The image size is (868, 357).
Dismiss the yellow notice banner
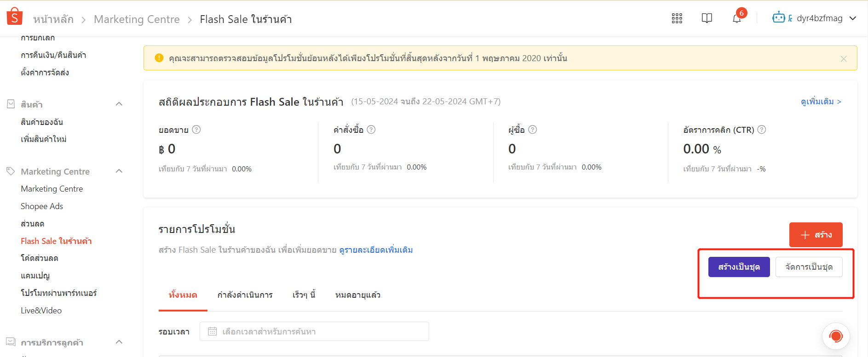pyautogui.click(x=844, y=59)
